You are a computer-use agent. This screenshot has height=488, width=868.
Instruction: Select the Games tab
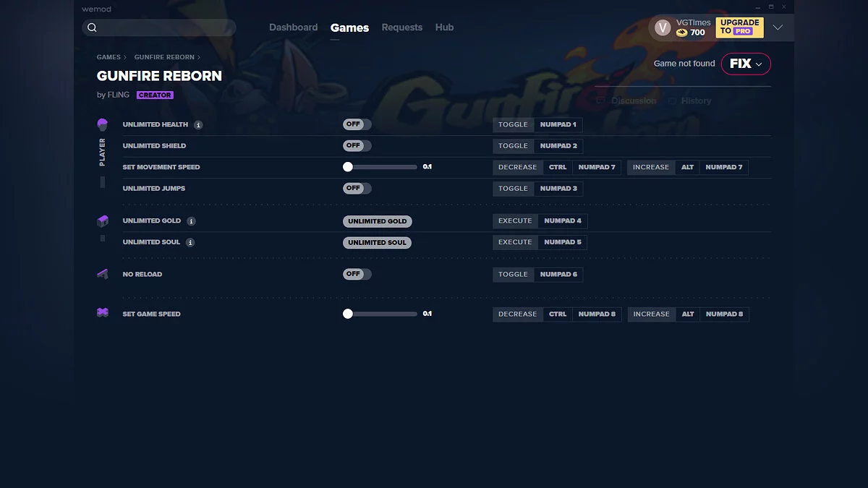tap(349, 27)
